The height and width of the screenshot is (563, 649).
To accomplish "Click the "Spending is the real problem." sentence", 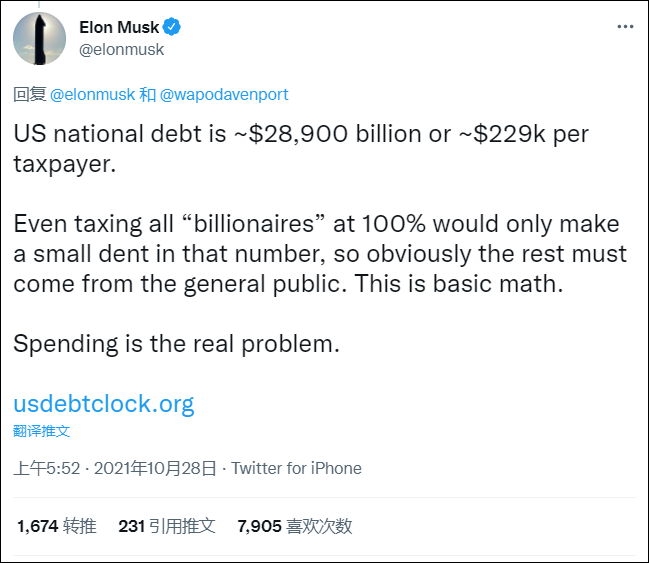I will tap(177, 343).
